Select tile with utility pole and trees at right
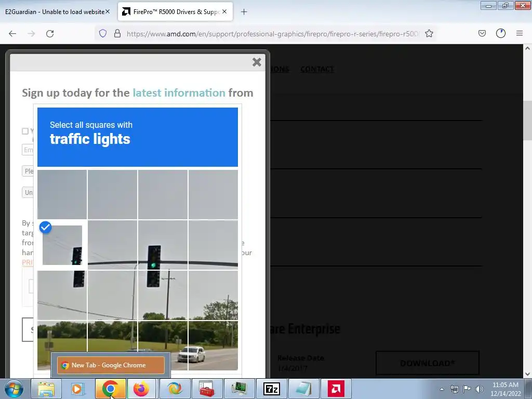 (x=213, y=295)
